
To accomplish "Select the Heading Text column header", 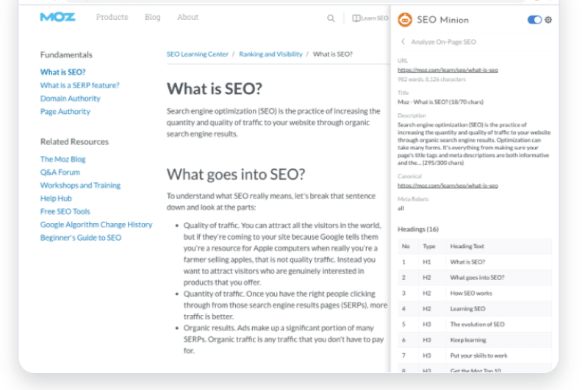I will tap(467, 247).
